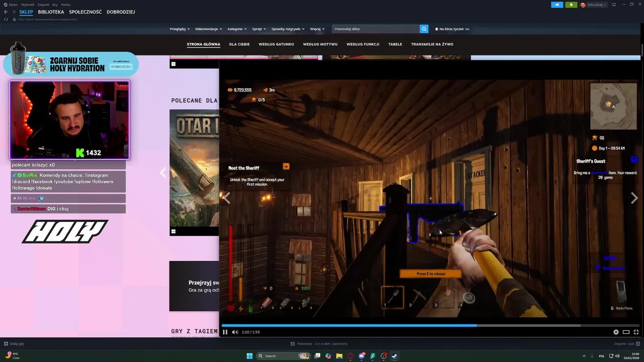Click the carousel left arrow beside recommended games
The height and width of the screenshot is (362, 644).
[163, 173]
